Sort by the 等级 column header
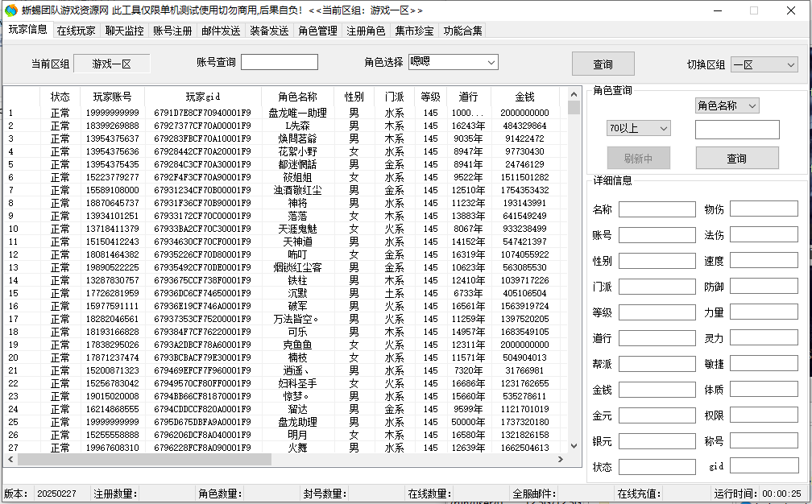This screenshot has height=504, width=812. coord(430,97)
